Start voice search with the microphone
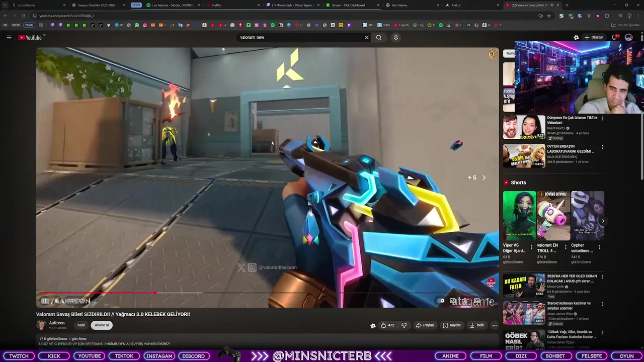 396,37
